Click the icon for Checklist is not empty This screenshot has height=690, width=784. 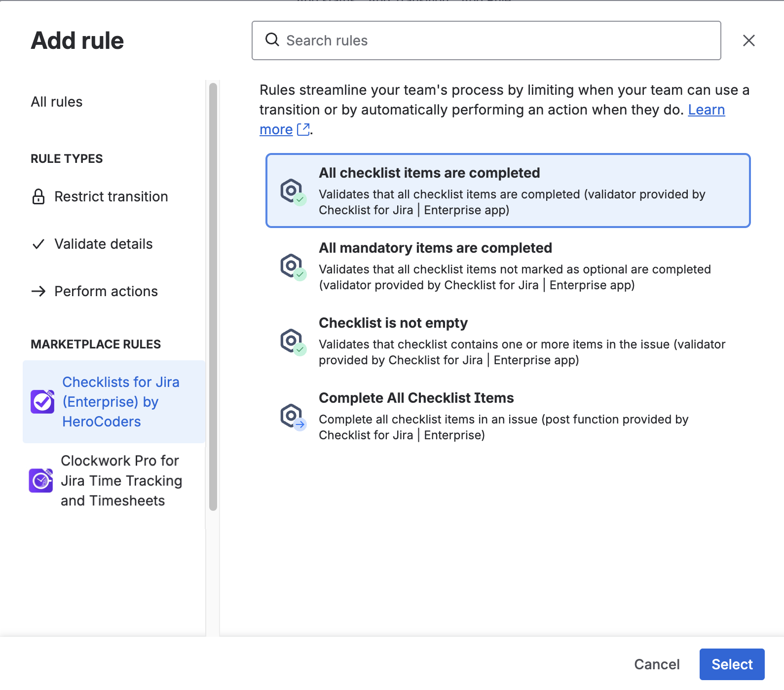coord(293,342)
